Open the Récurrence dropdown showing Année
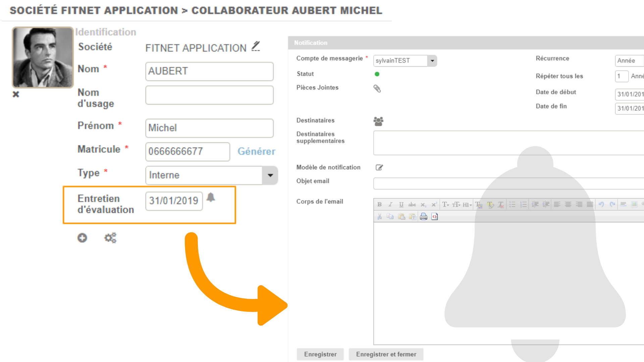The height and width of the screenshot is (362, 644). point(629,61)
